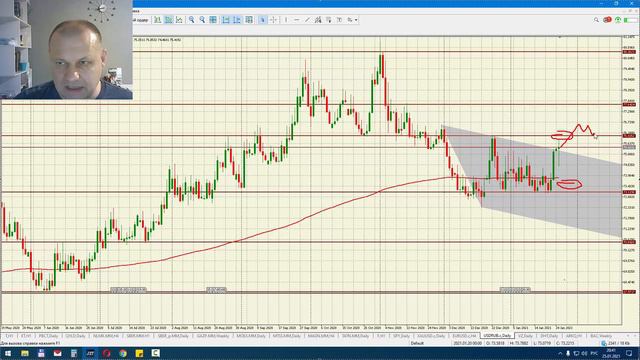Click the zoom in magnifier
The width and height of the screenshot is (640, 360).
[191, 20]
